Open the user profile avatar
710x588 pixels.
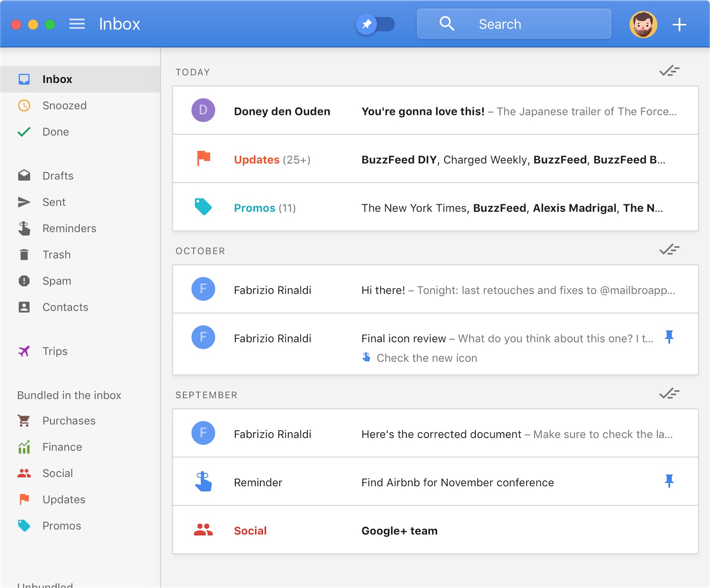(643, 24)
